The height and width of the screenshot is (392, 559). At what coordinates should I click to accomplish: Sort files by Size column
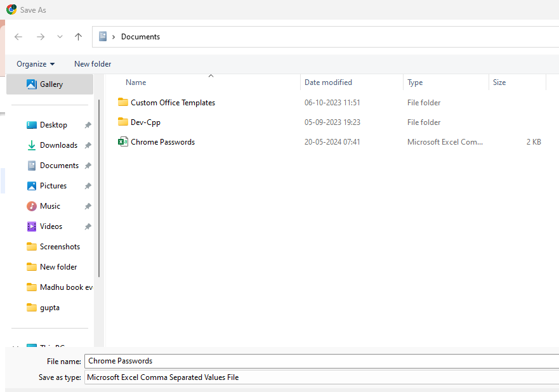coord(499,82)
